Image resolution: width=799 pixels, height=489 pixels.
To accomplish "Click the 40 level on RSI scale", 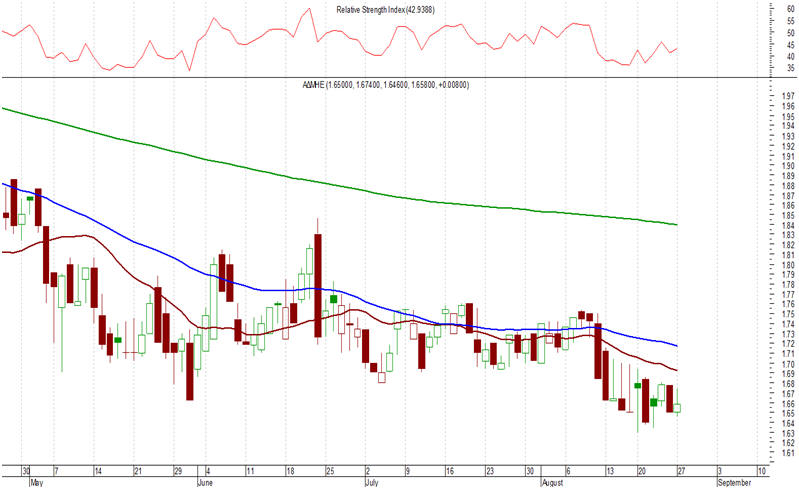I will coord(791,57).
